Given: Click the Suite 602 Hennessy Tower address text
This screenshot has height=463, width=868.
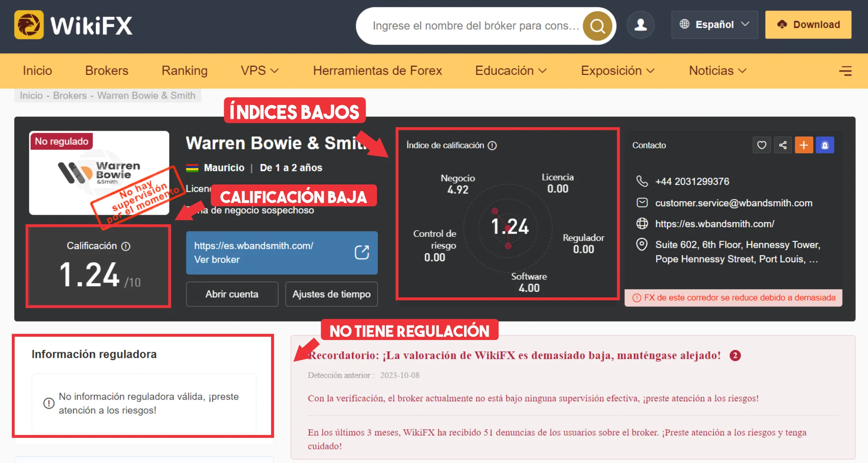Looking at the screenshot, I should click(x=737, y=252).
